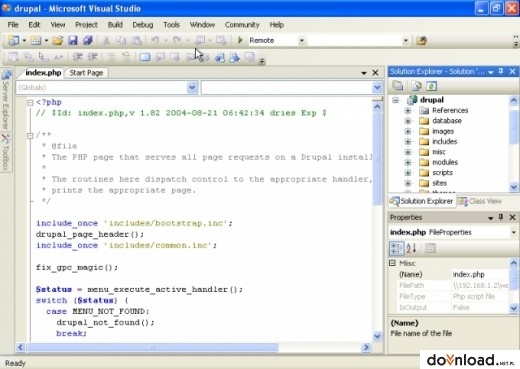520x369 pixels.
Task: Open the Remote configuration dropdown
Action: coord(301,41)
